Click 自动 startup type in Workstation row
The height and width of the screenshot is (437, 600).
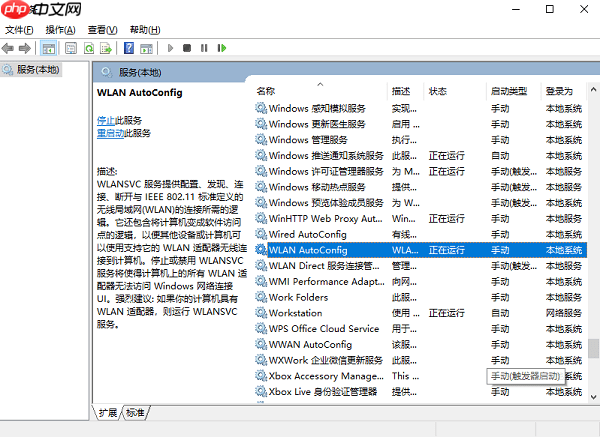pyautogui.click(x=500, y=313)
